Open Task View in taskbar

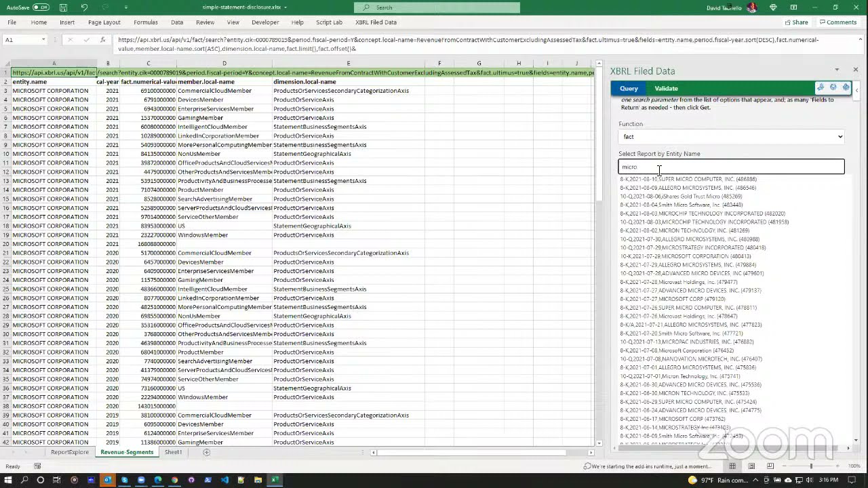(x=57, y=480)
